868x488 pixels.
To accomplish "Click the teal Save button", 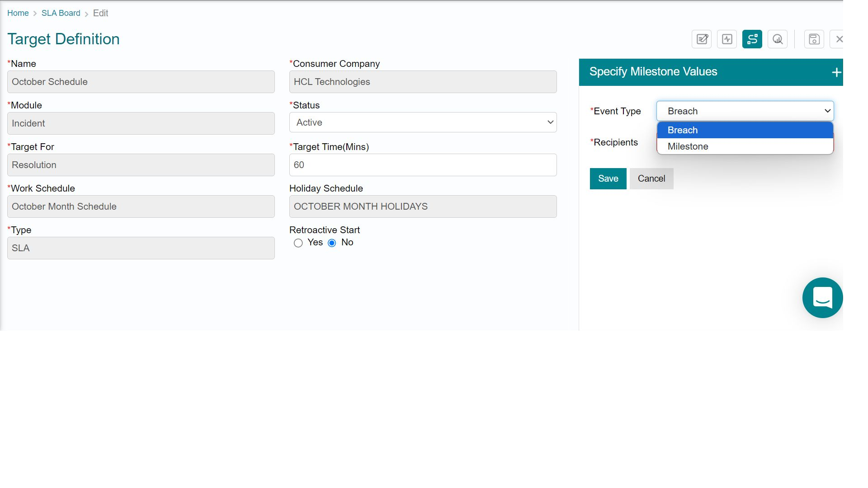I will (608, 178).
